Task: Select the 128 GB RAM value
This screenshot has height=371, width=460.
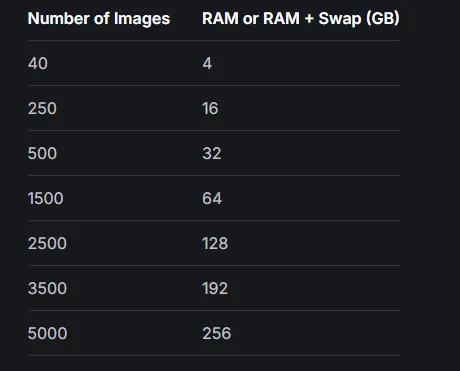Action: click(x=215, y=243)
